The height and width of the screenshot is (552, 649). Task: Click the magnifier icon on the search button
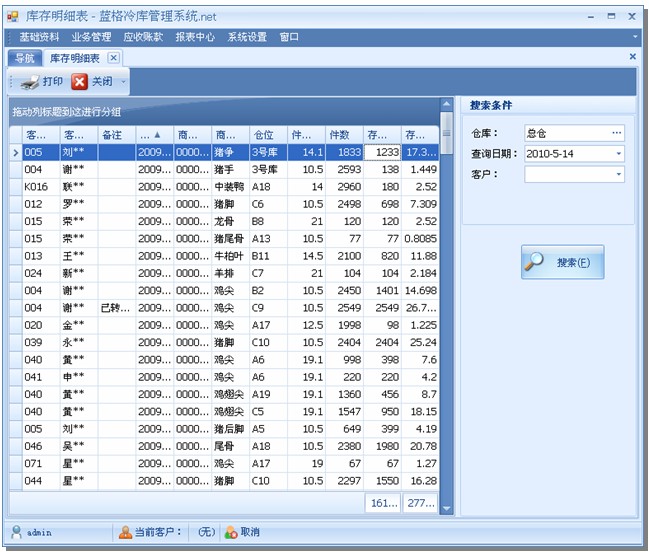click(534, 262)
